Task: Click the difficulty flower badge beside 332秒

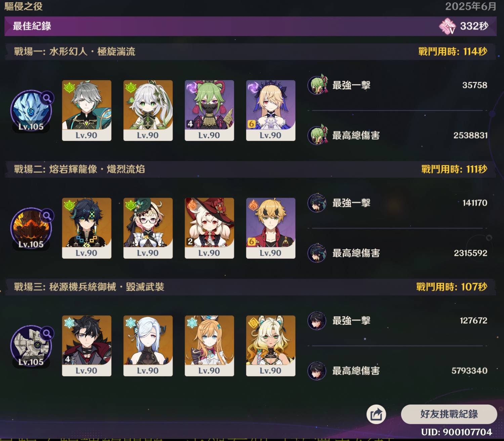Action: [448, 26]
